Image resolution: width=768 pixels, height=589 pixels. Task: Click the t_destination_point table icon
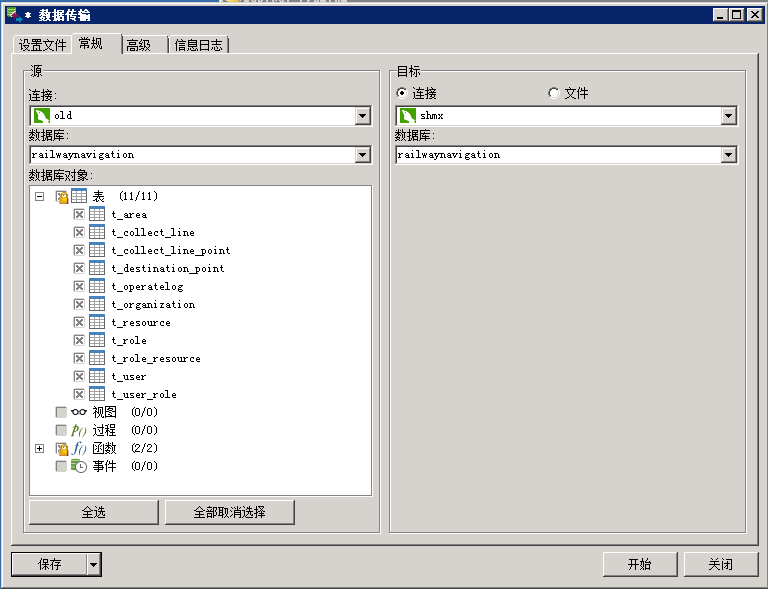tap(97, 268)
